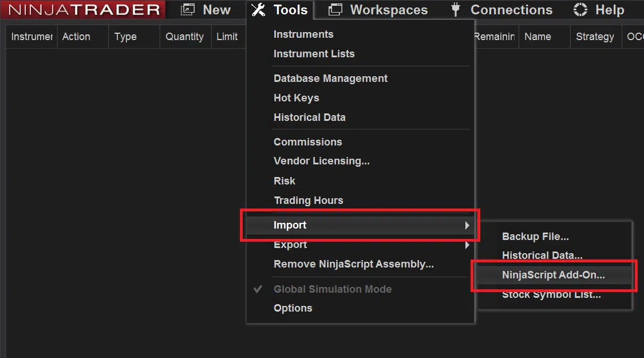The image size is (644, 358).
Task: Select Instruments from Tools menu
Action: tap(303, 34)
